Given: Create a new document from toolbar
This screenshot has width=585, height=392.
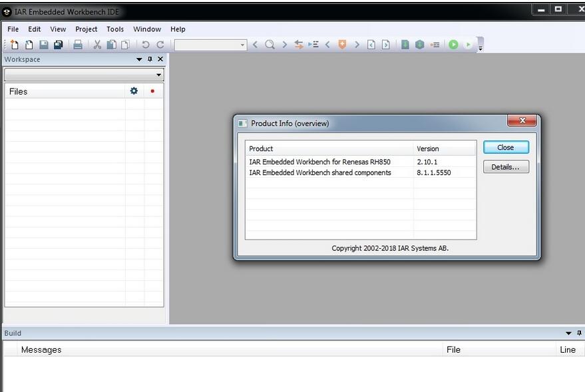Looking at the screenshot, I should 14,45.
